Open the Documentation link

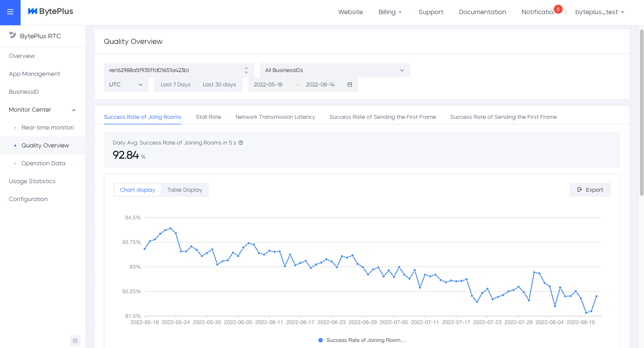coord(482,12)
